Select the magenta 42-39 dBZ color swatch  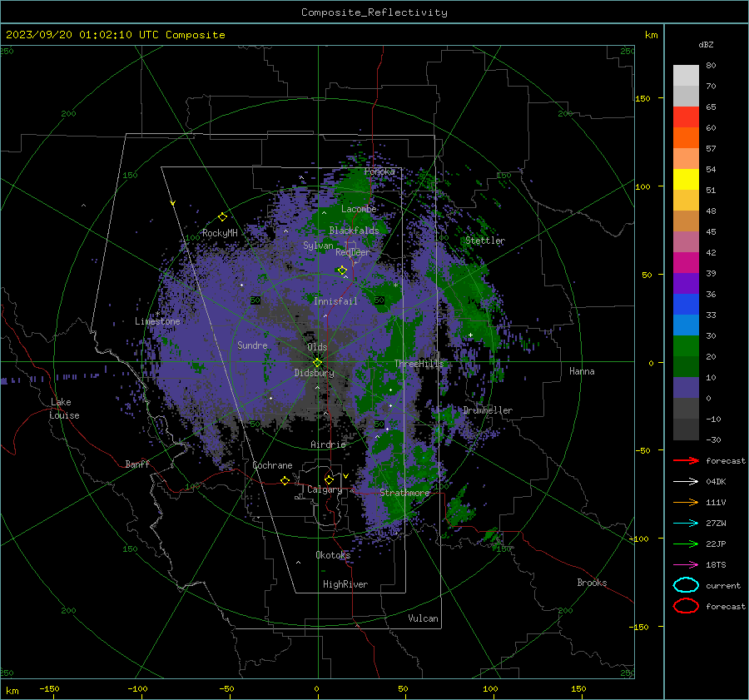point(686,263)
